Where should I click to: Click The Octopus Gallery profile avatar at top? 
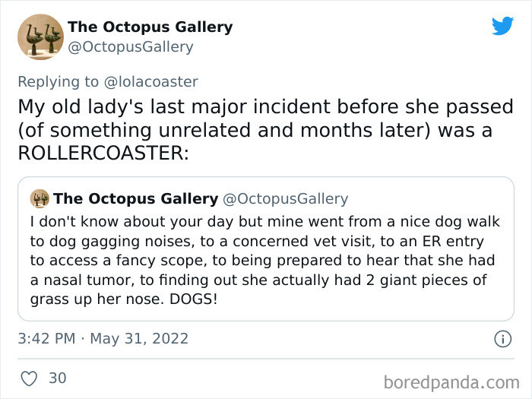coord(40,37)
